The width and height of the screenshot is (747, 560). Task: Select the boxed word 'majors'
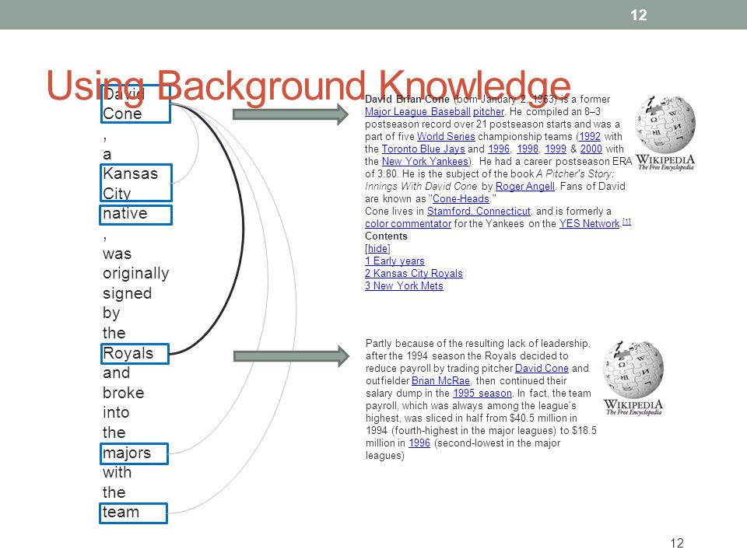click(135, 453)
